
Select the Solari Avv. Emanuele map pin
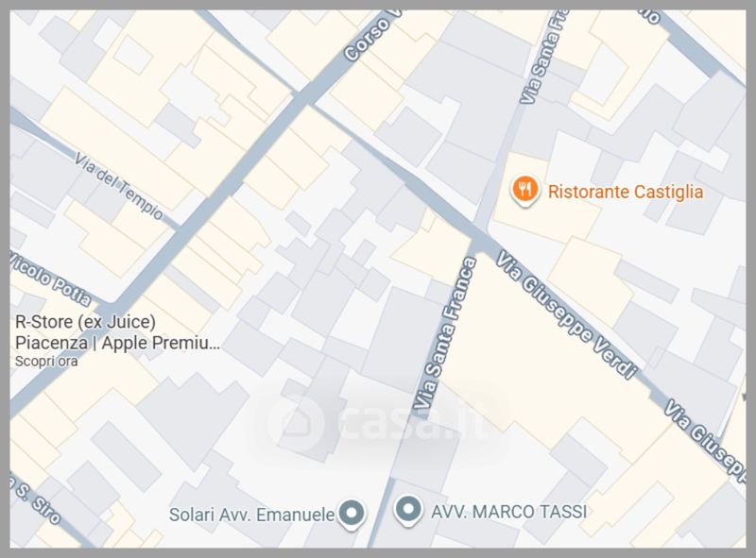coord(352,515)
